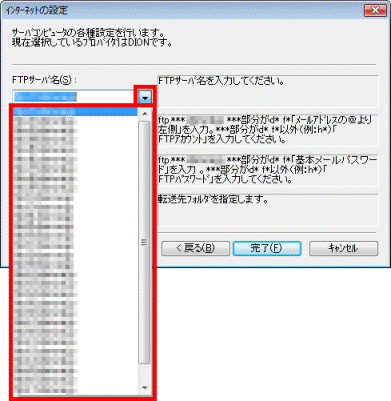391x401 pixels.
Task: Click the dropdown list scroll-up arrow
Action: [145, 114]
